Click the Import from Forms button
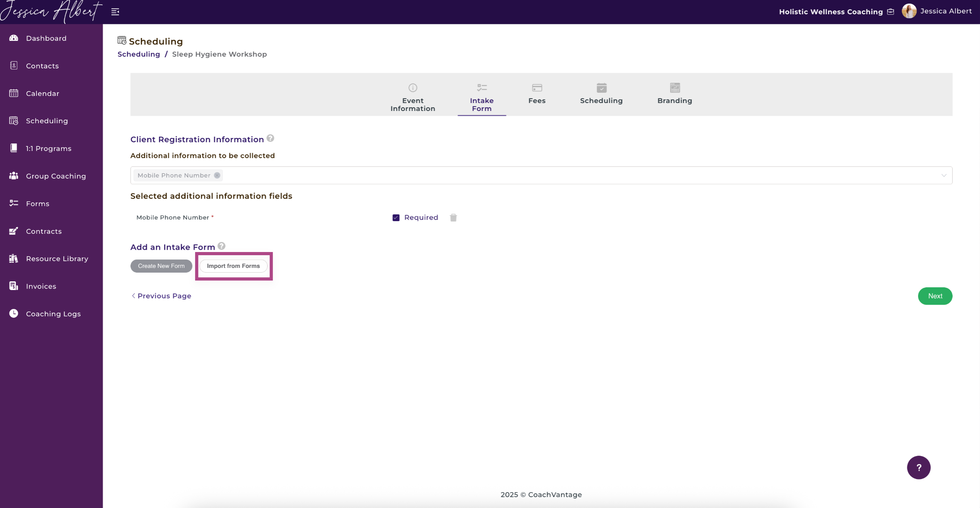The height and width of the screenshot is (508, 980). 234,266
